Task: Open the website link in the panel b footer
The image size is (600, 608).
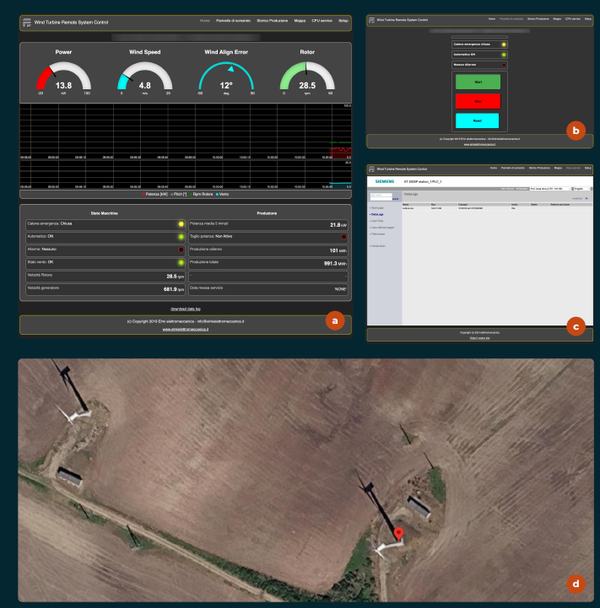Action: [x=480, y=144]
